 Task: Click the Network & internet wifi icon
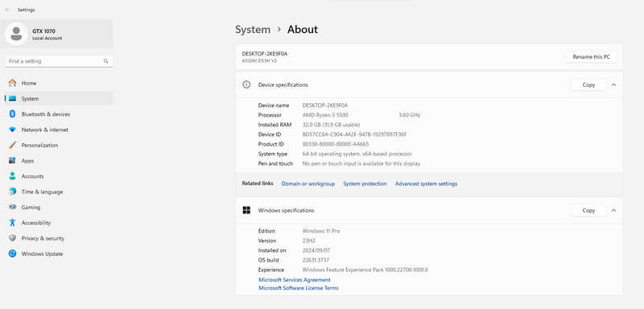[x=12, y=130]
